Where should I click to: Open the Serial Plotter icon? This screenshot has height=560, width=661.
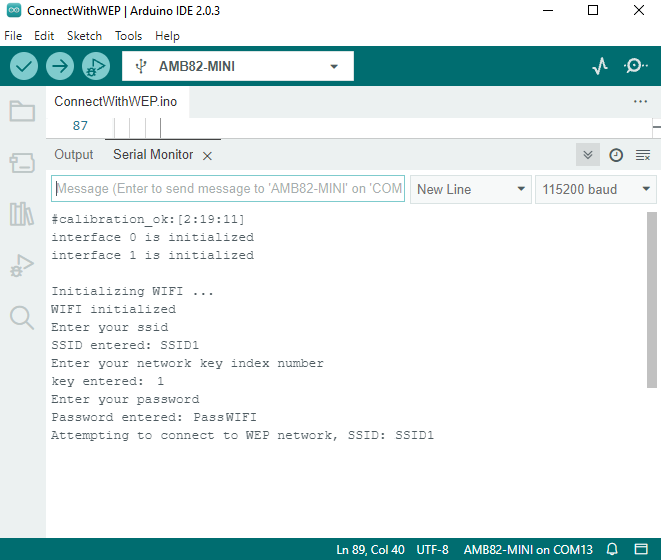click(600, 66)
